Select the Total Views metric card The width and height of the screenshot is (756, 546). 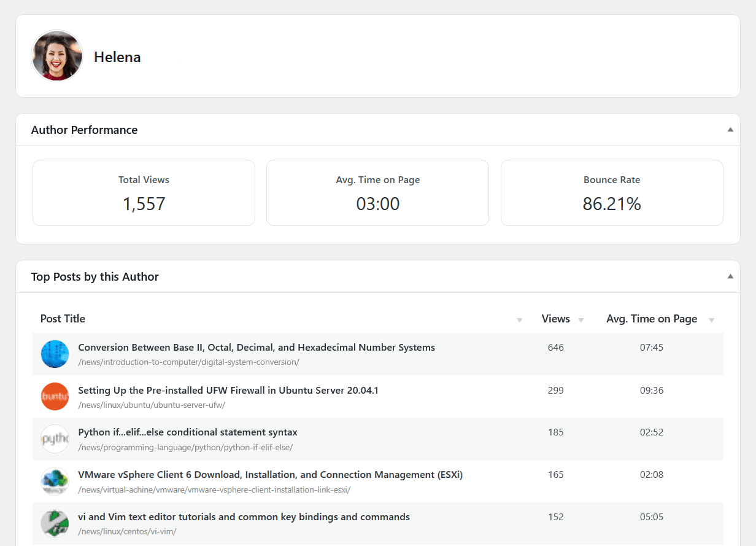[144, 192]
